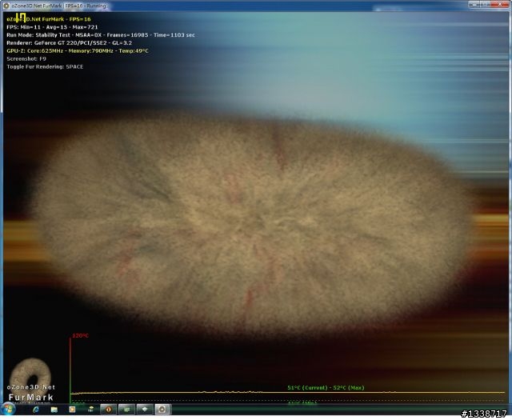This screenshot has width=512, height=420.
Task: Click the 'GPU-Z: Core:625MHz' temperature line
Action: coord(78,50)
